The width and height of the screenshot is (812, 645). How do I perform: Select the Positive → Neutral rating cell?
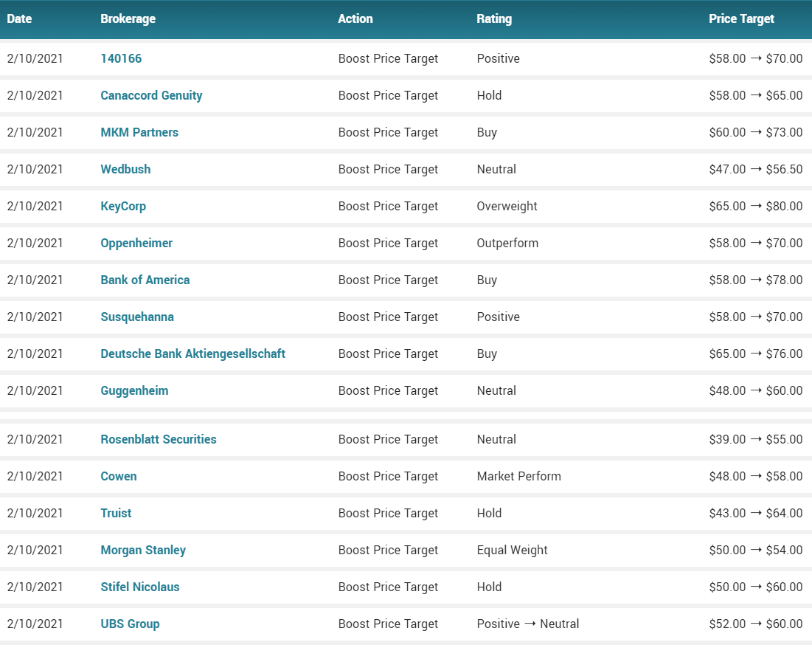pyautogui.click(x=528, y=624)
